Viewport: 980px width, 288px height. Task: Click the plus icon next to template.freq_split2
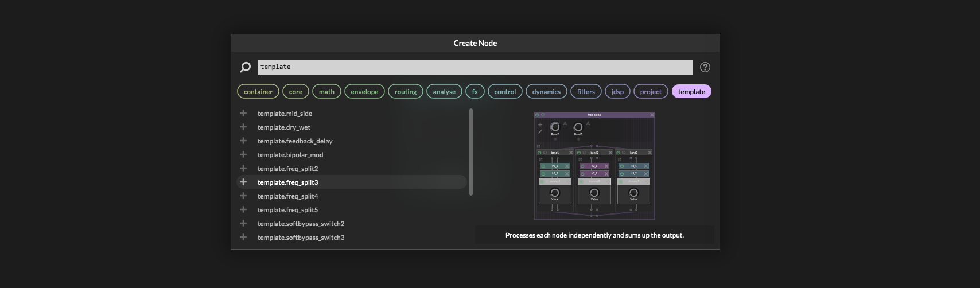pyautogui.click(x=243, y=168)
